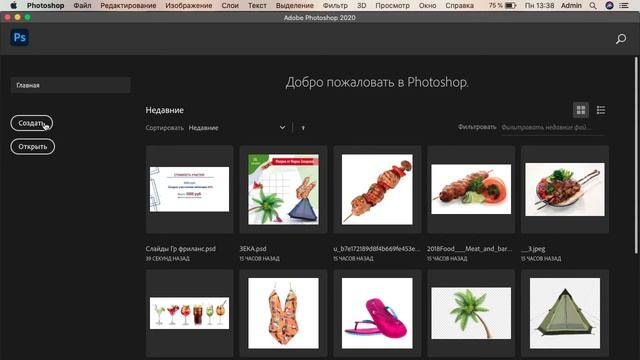
Task: Click the ЗЕКА.psd file name
Action: tap(253, 249)
